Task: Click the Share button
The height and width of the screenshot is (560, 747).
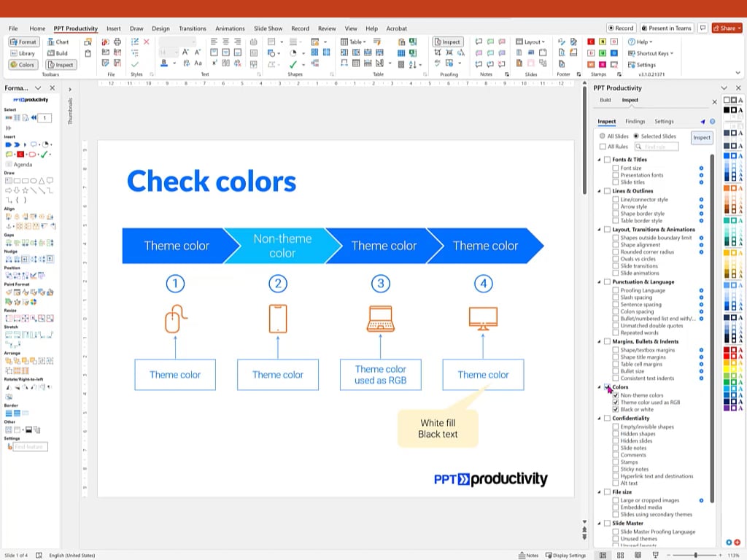Action: point(727,28)
